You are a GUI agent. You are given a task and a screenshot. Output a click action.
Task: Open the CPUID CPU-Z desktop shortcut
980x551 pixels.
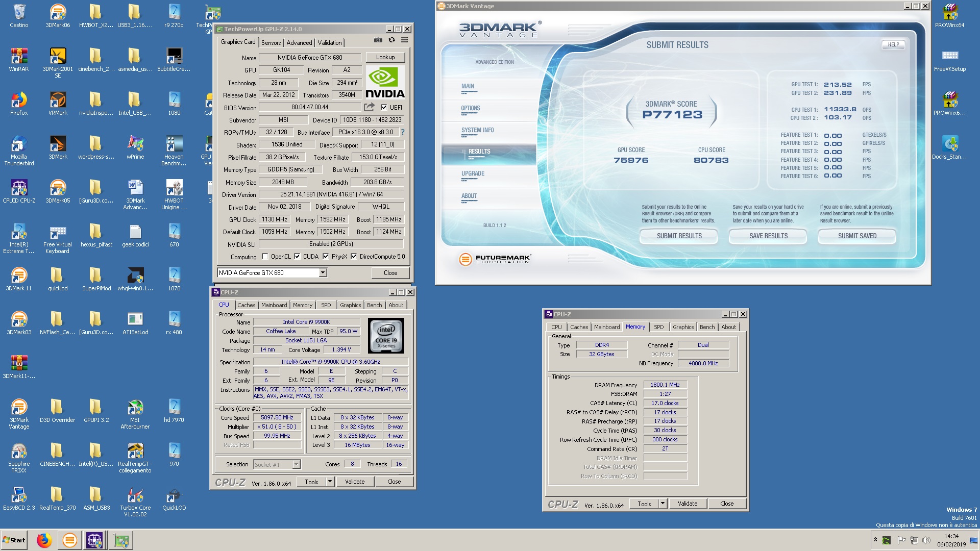coord(19,191)
